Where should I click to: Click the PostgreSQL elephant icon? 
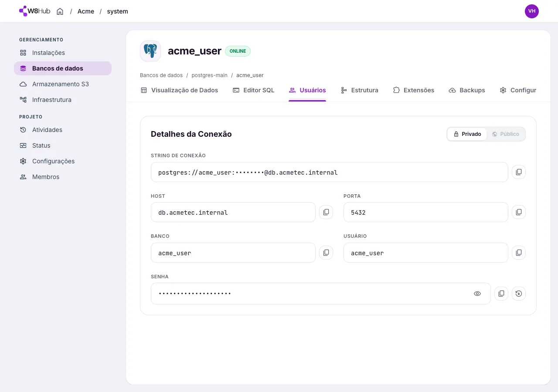[x=150, y=51]
